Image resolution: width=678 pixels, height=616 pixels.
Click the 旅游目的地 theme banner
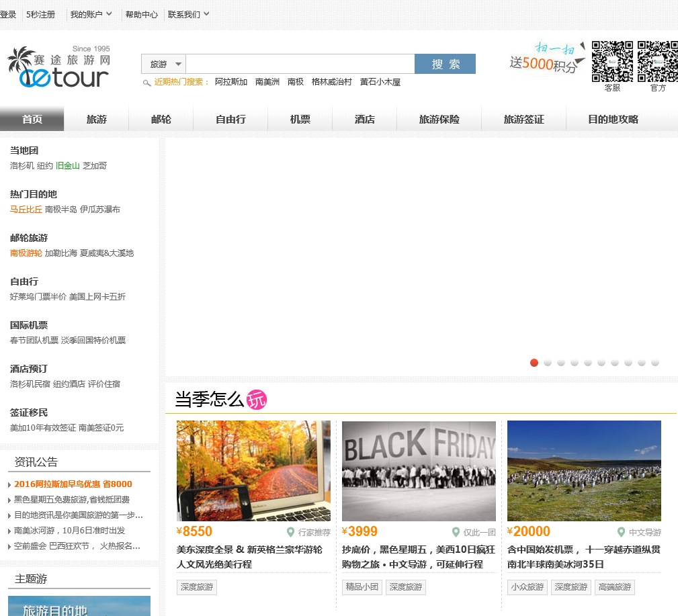coord(79,606)
